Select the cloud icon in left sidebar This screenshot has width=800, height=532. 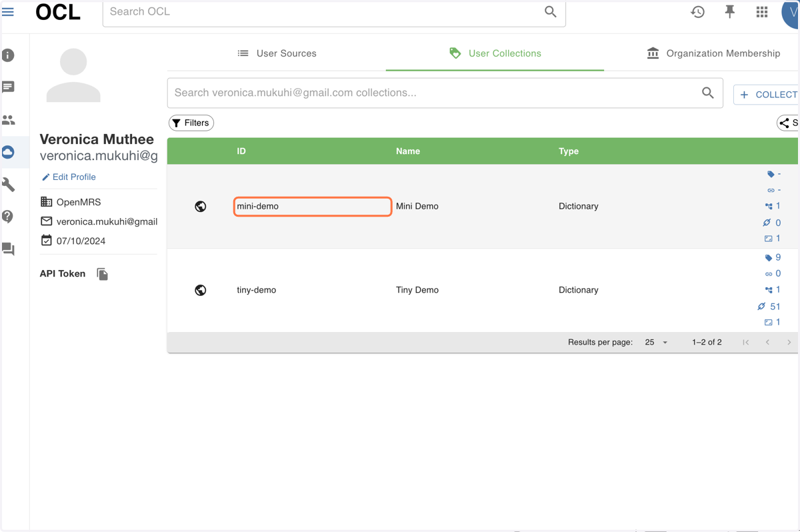[8, 153]
